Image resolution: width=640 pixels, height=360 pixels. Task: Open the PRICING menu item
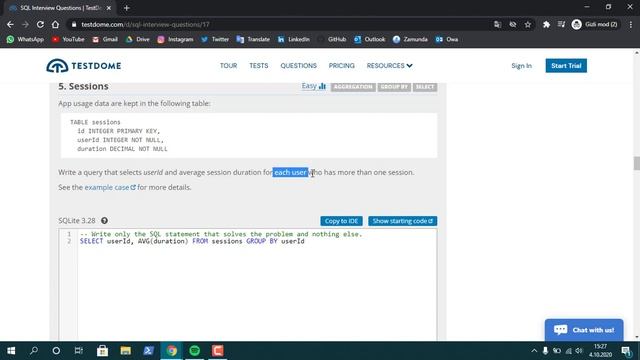pos(342,66)
